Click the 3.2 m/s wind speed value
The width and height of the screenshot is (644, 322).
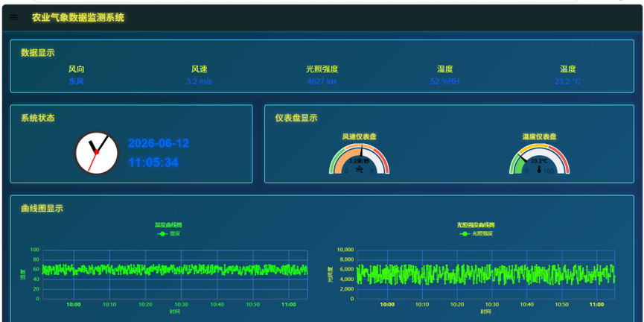pos(200,81)
